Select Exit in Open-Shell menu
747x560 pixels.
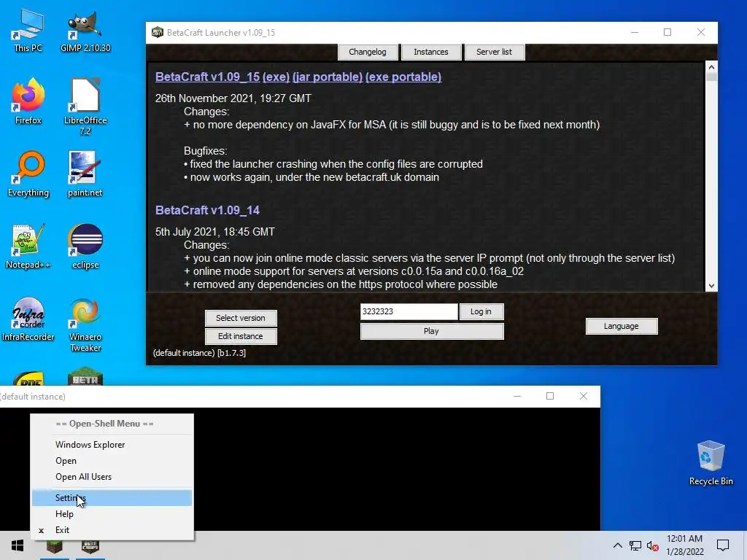(112, 530)
